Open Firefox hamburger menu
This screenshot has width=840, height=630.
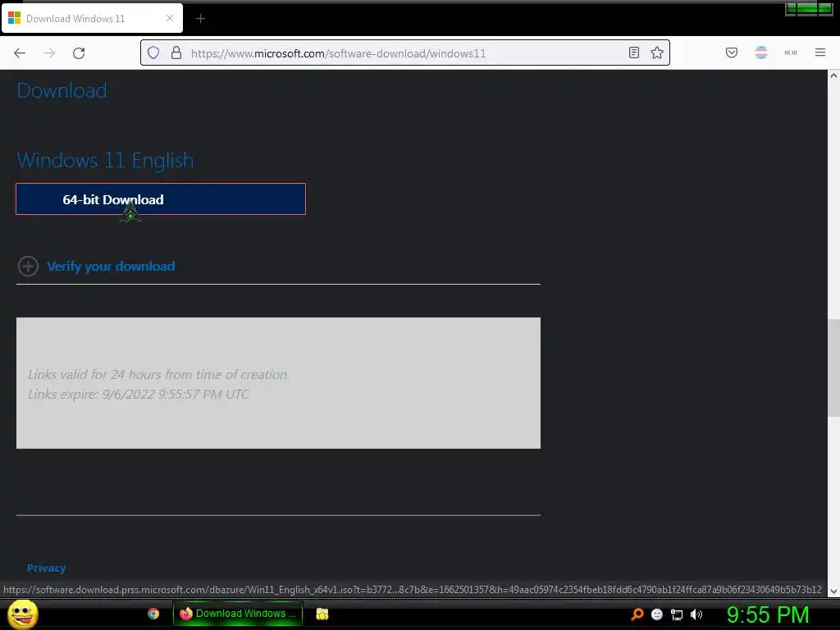point(820,52)
